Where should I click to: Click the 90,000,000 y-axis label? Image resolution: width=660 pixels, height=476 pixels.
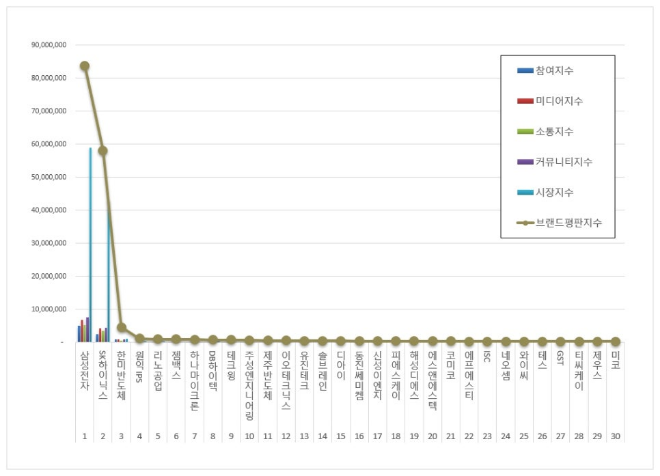click(x=49, y=45)
